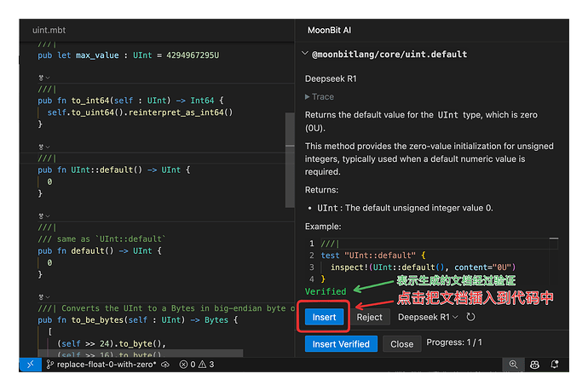
Task: Click the '(self >> 24).to_byte(),' line
Action: tap(111, 344)
